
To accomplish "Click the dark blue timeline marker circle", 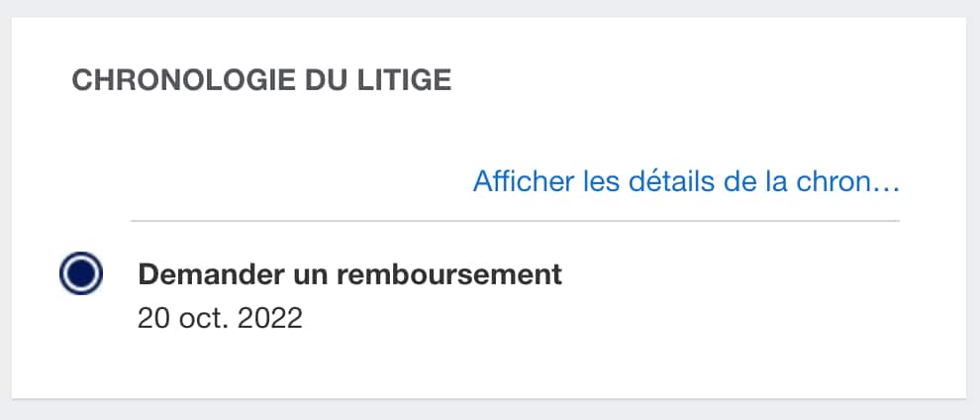I will click(81, 273).
